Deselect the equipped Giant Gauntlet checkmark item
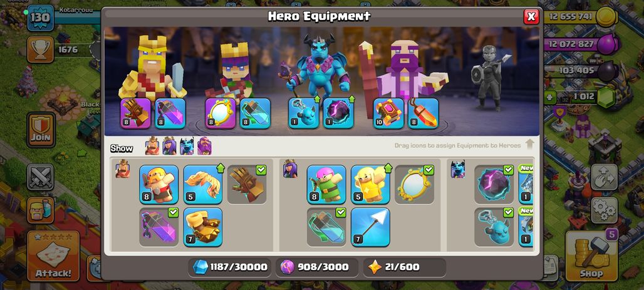 coord(247,184)
